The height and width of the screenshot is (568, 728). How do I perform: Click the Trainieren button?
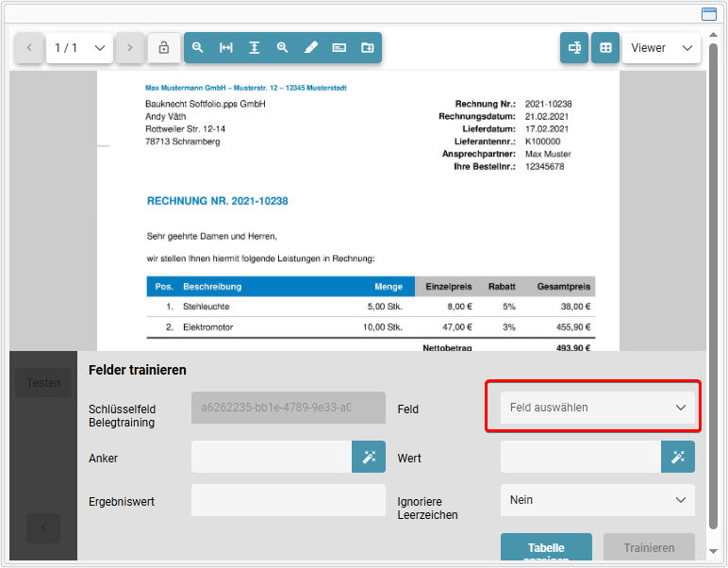tap(649, 547)
